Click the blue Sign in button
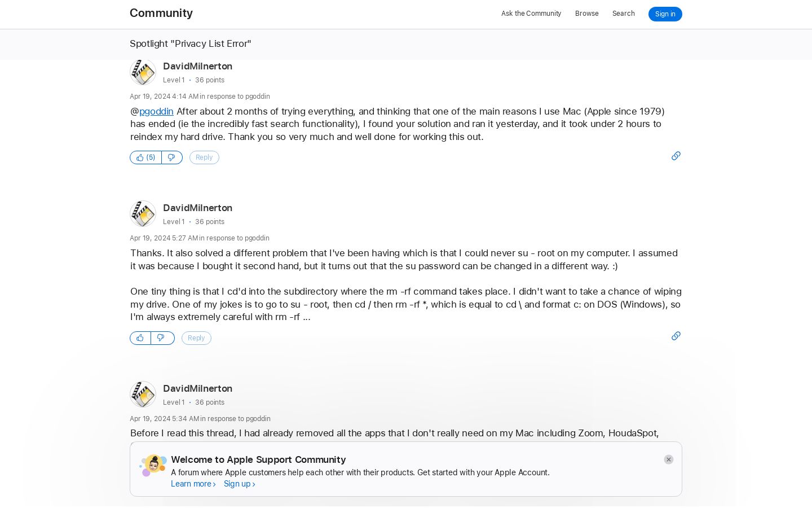 [665, 14]
